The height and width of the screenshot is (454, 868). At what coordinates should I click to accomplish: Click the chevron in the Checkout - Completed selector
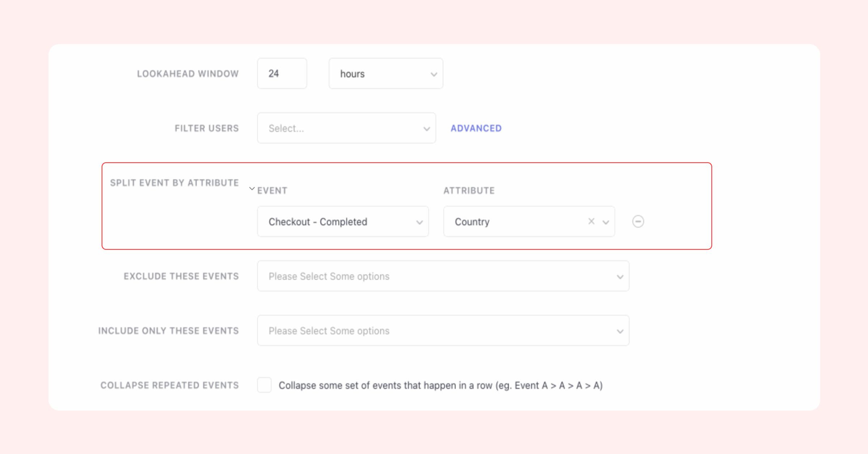pyautogui.click(x=420, y=222)
